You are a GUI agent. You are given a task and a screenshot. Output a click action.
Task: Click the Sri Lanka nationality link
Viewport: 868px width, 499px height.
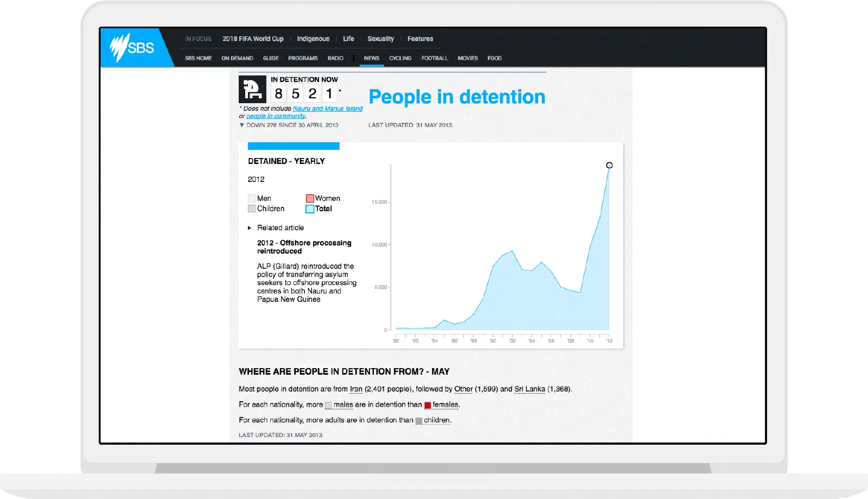[529, 389]
